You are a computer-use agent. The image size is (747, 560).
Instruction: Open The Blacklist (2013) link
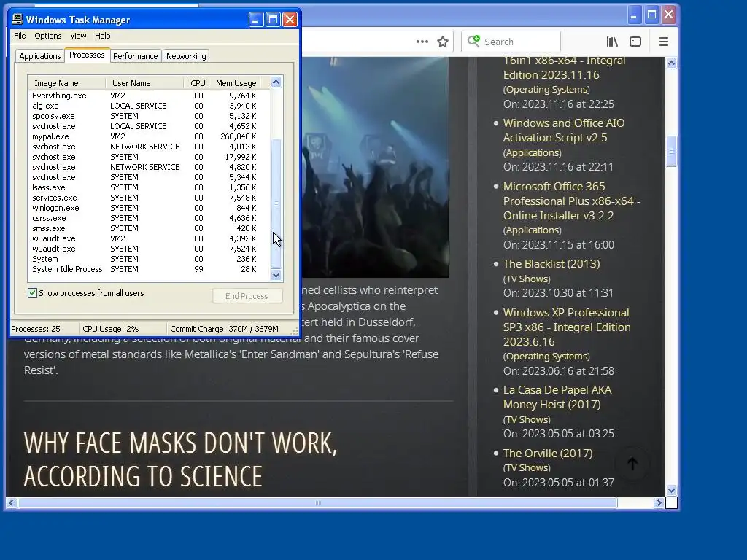click(551, 264)
